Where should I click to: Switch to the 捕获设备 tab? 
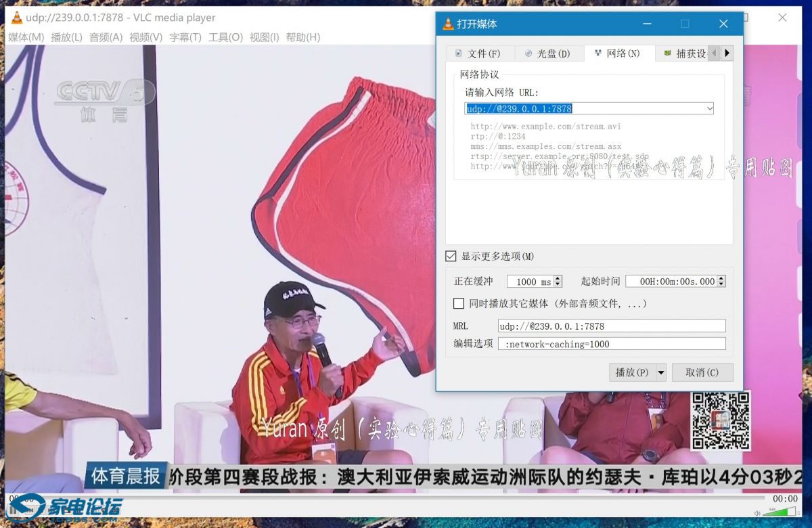point(682,53)
